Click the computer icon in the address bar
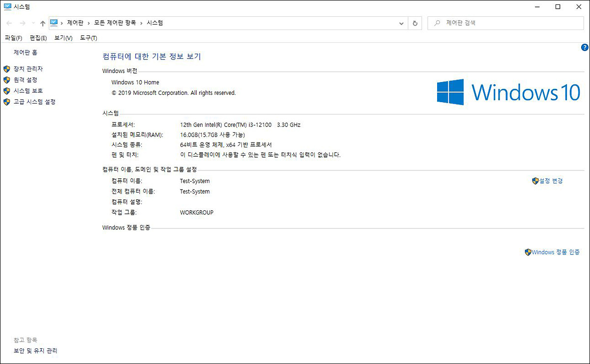 [x=54, y=23]
